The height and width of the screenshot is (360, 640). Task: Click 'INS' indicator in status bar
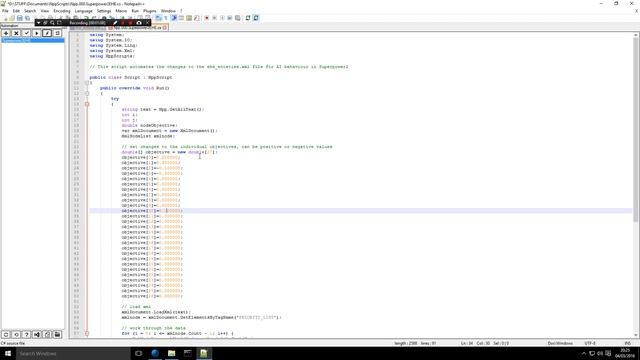(627, 343)
